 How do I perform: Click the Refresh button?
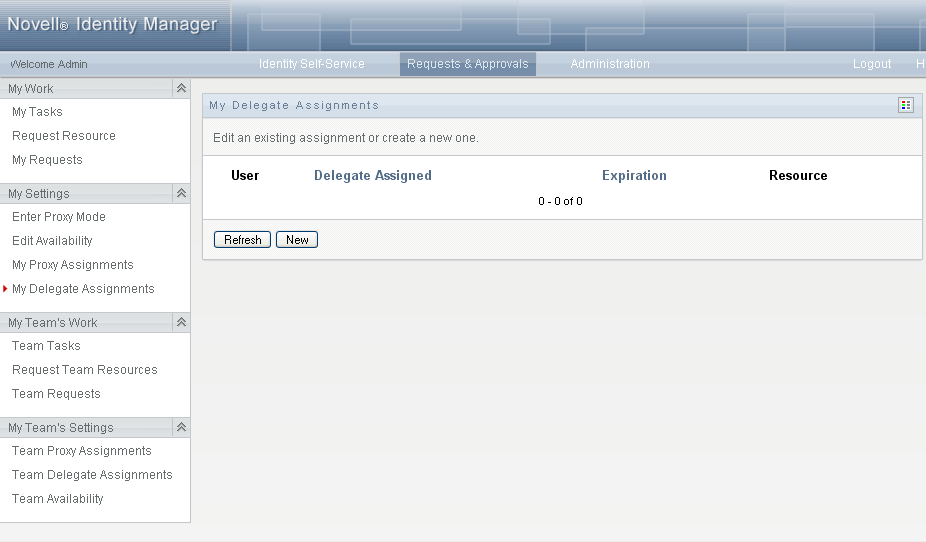tap(242, 240)
